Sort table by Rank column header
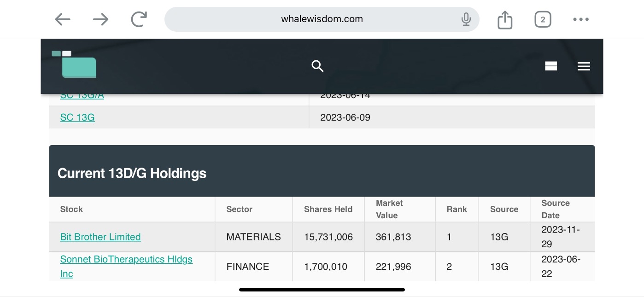This screenshot has width=644, height=297. (x=457, y=209)
